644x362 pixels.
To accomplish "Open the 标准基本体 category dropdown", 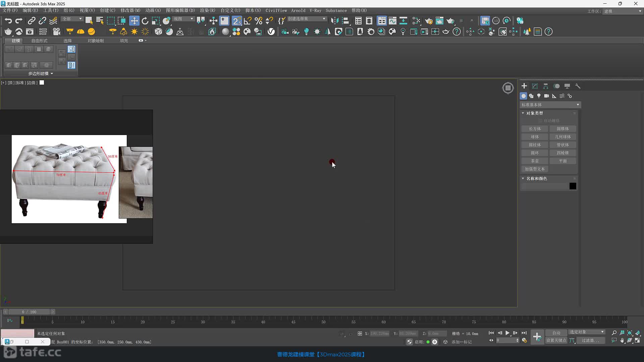I will tap(550, 105).
